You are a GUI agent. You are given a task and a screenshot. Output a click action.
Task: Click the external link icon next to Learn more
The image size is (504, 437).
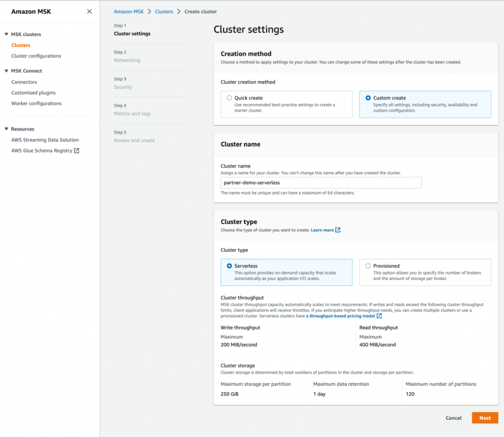338,229
